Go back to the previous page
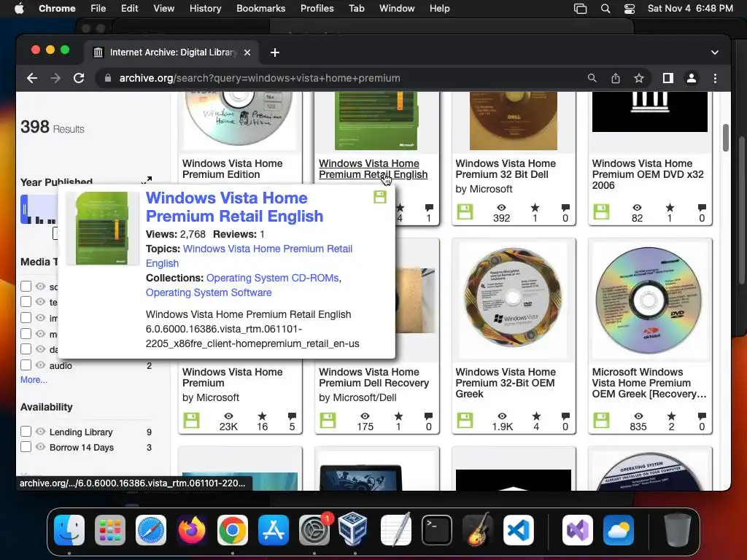 pos(32,78)
